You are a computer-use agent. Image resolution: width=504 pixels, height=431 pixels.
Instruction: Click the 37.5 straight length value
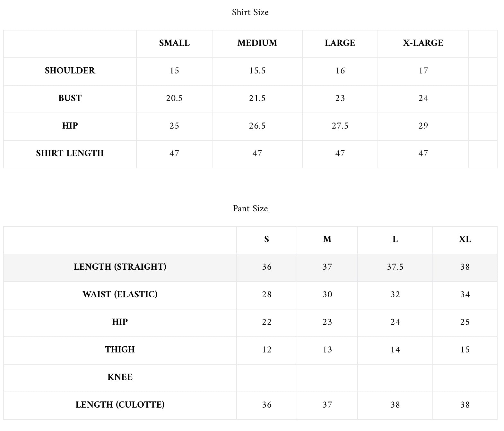tap(395, 267)
